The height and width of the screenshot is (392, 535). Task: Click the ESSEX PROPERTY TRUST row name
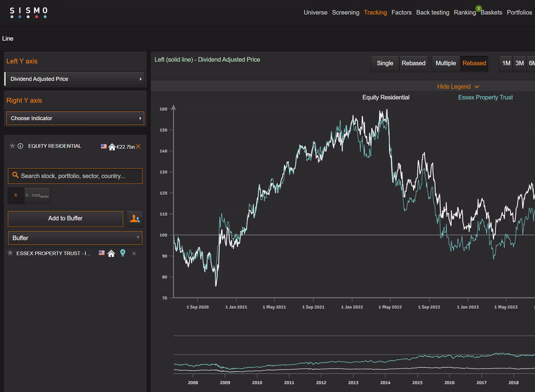(x=54, y=253)
